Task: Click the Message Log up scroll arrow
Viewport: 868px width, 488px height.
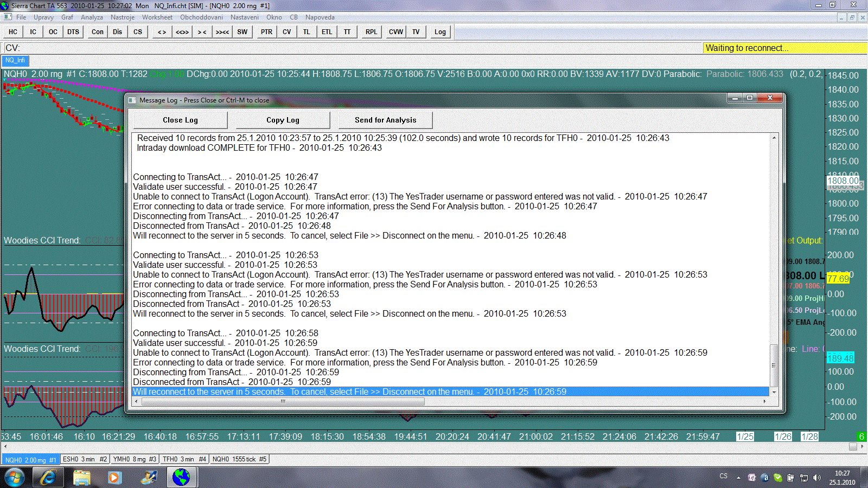Action: tap(774, 138)
